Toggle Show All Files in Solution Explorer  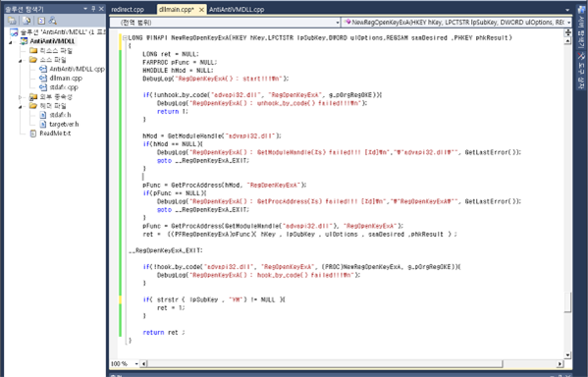click(27, 21)
